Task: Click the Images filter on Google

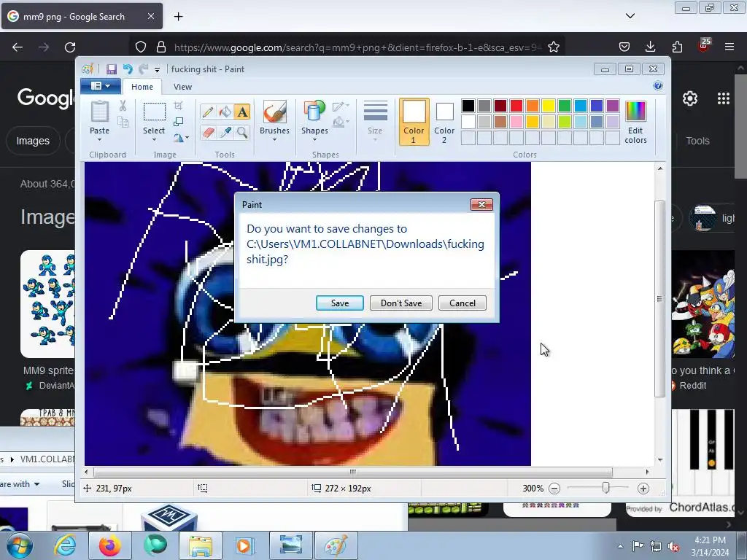Action: 33,141
